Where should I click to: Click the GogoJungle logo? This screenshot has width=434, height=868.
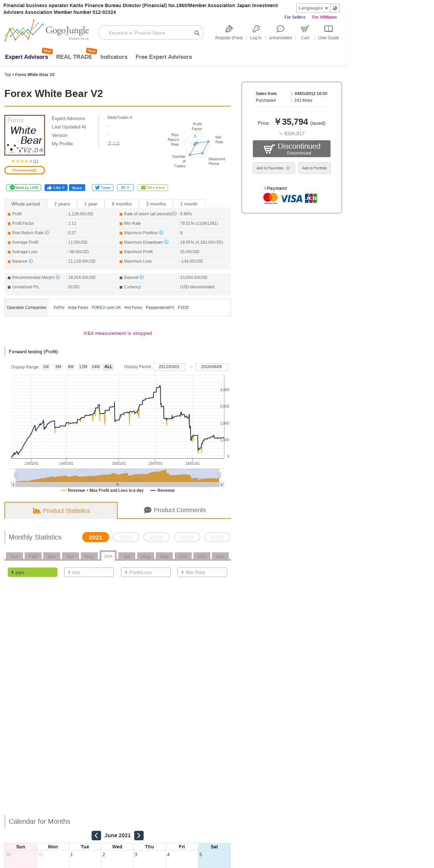click(x=47, y=30)
